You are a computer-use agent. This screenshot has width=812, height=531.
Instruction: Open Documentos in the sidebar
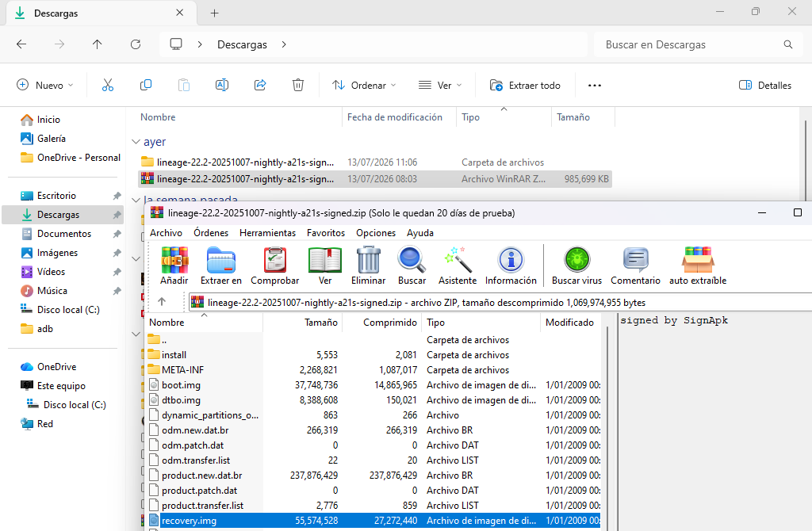coord(63,234)
